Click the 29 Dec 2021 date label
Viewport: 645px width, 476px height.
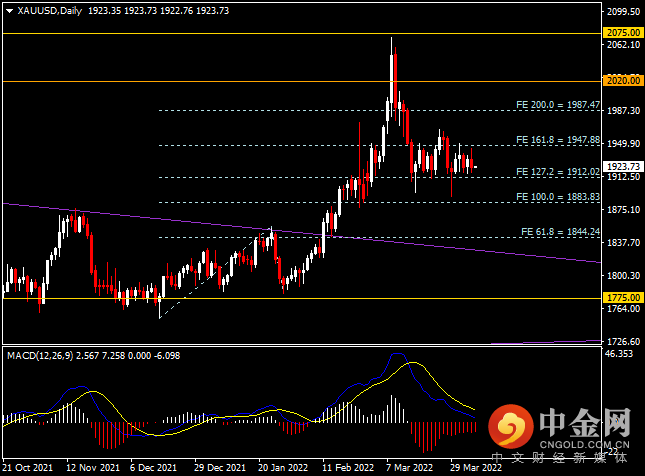pos(220,468)
